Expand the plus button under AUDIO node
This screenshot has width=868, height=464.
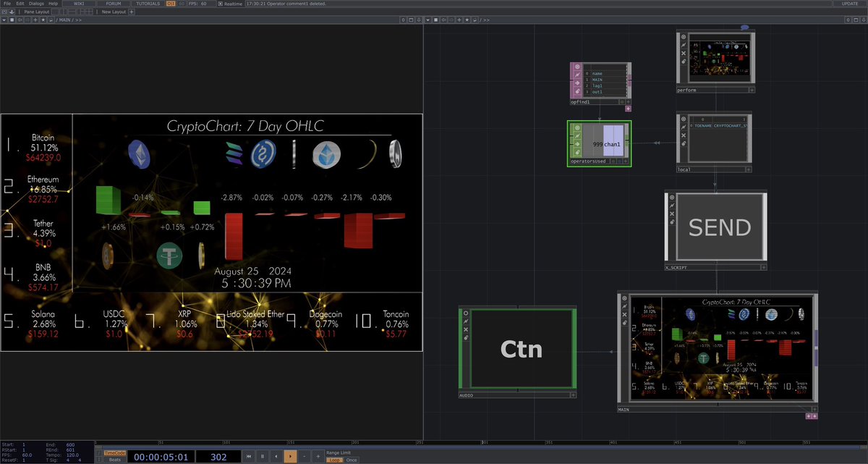point(573,395)
